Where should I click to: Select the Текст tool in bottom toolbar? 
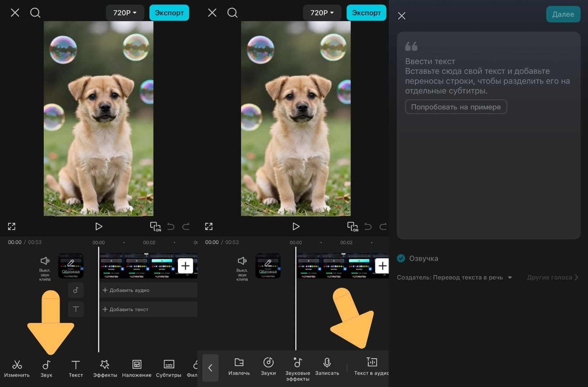click(76, 368)
